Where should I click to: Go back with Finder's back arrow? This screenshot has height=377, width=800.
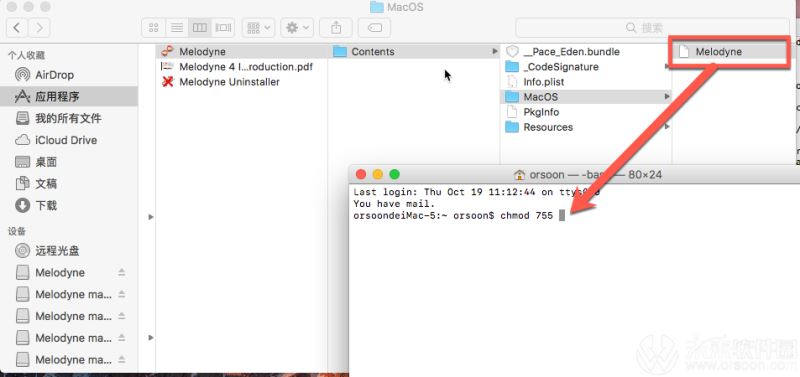point(17,28)
